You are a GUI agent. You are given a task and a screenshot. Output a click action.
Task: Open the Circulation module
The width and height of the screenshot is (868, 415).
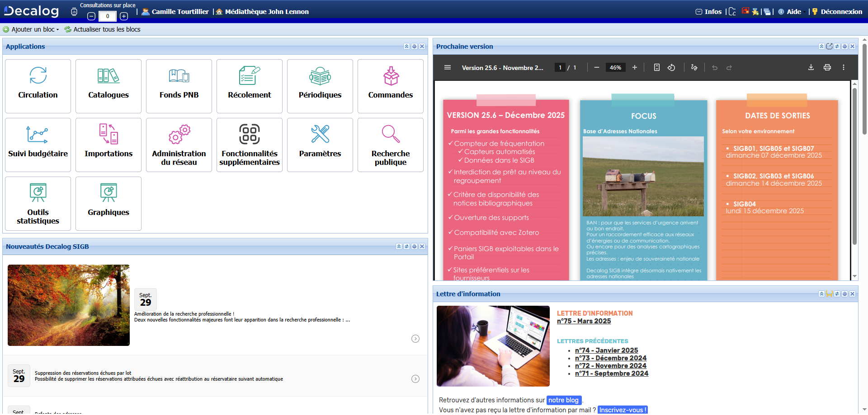38,86
